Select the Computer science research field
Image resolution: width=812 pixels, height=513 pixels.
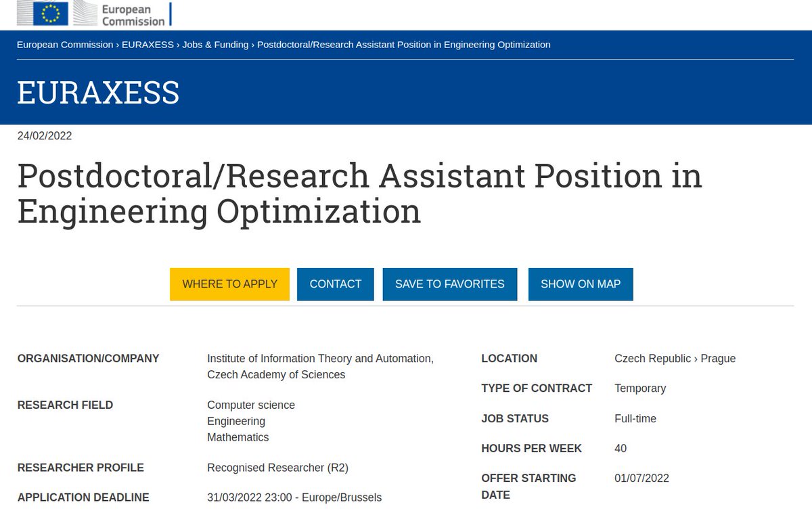(251, 405)
